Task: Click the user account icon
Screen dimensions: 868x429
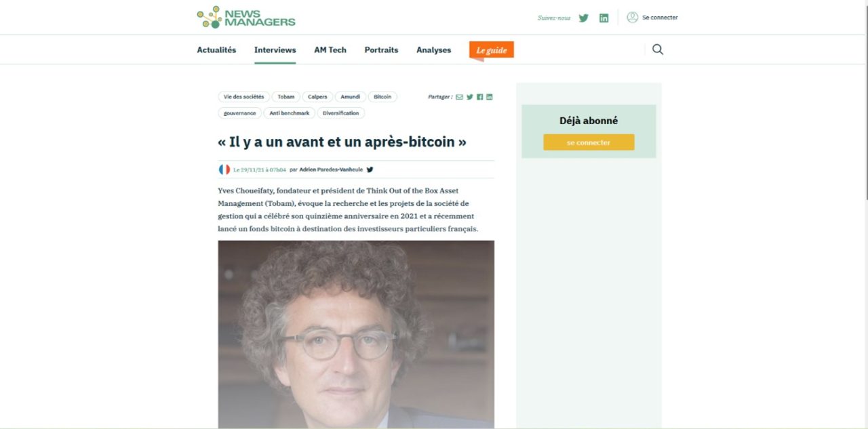Action: click(x=632, y=18)
